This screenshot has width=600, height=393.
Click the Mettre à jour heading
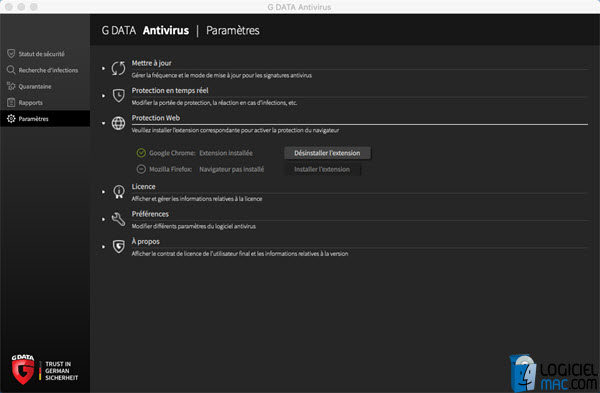click(x=152, y=63)
